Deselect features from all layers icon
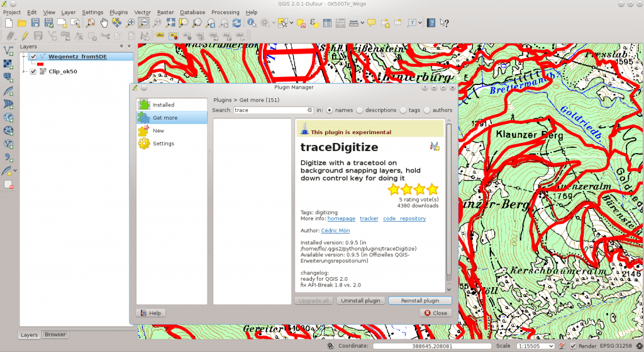Viewport: 644px width, 352px height. (301, 23)
